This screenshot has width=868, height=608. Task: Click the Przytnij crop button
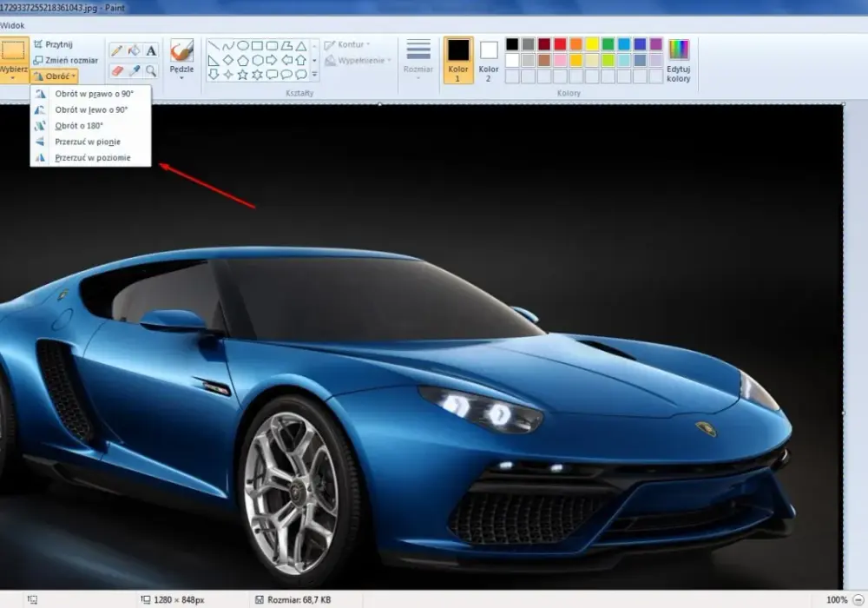click(x=53, y=44)
